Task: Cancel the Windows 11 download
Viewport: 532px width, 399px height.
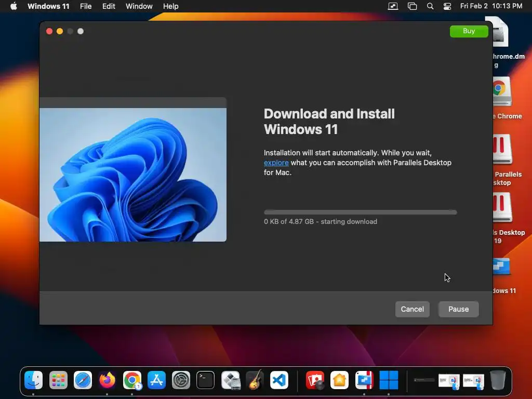Action: [x=412, y=309]
